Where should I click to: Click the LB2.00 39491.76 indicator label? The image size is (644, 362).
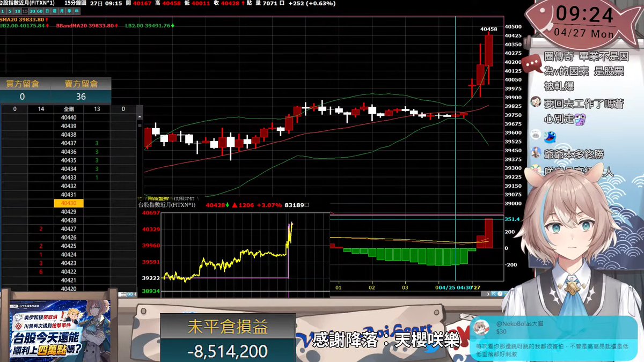pyautogui.click(x=150, y=25)
